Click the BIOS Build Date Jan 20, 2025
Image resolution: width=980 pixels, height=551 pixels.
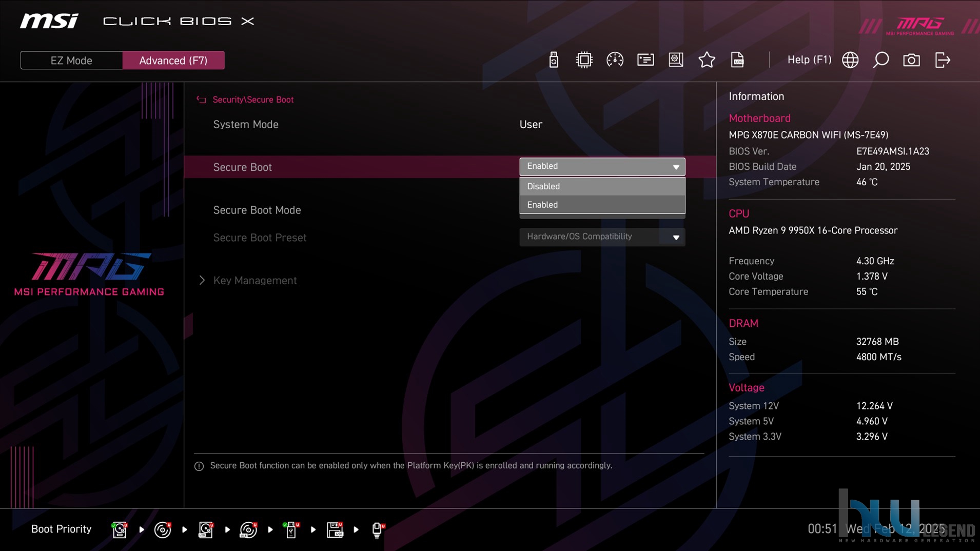(x=883, y=167)
